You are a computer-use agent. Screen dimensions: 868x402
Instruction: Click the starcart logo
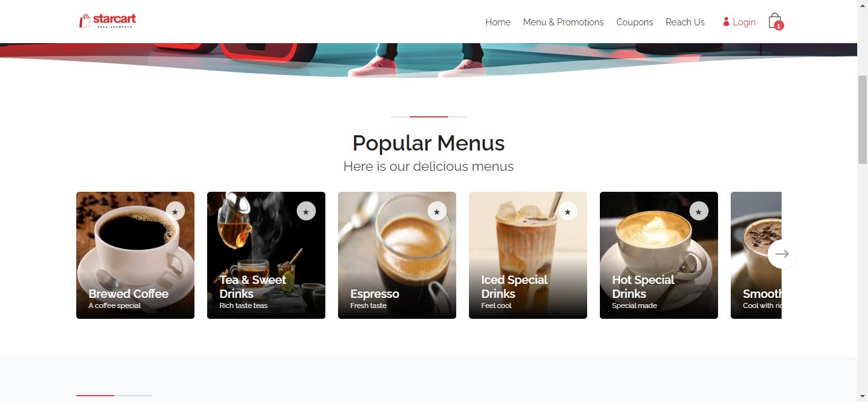point(108,21)
